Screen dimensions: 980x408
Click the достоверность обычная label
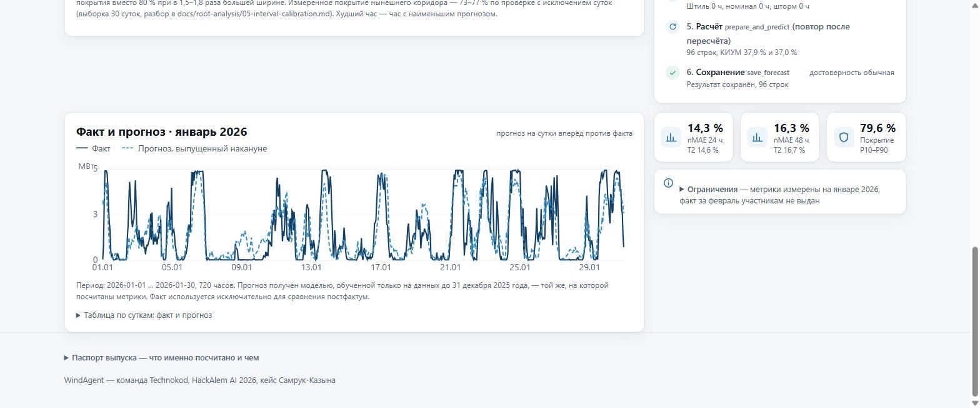click(x=852, y=73)
